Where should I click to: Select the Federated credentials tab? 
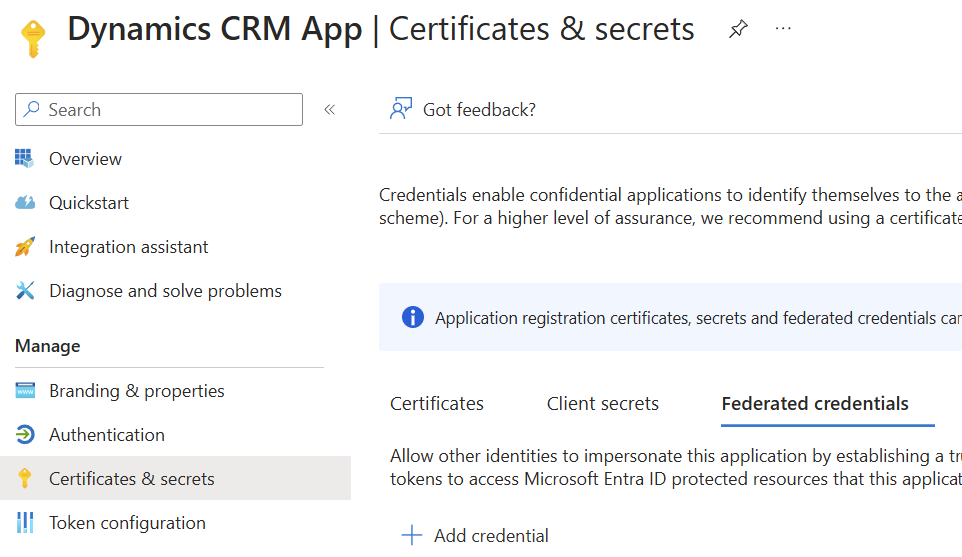point(815,404)
